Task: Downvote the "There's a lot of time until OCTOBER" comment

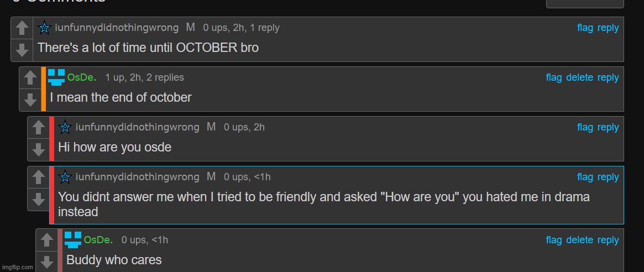Action: pyautogui.click(x=22, y=50)
